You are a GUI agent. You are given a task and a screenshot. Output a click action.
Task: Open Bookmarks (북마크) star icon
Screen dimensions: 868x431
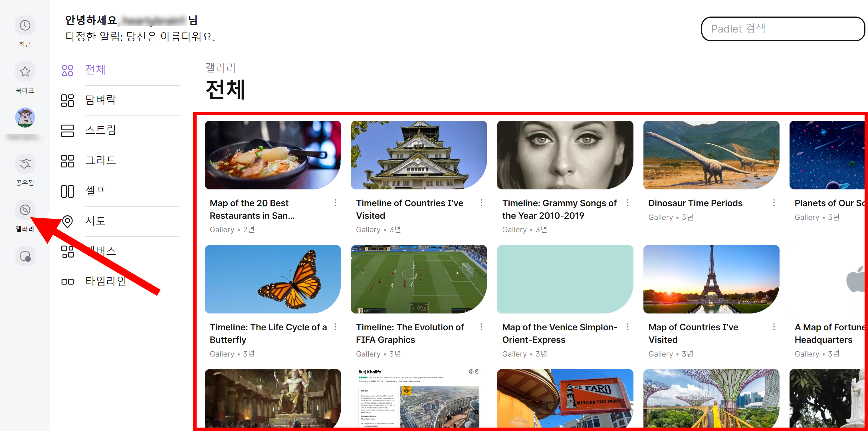click(25, 71)
